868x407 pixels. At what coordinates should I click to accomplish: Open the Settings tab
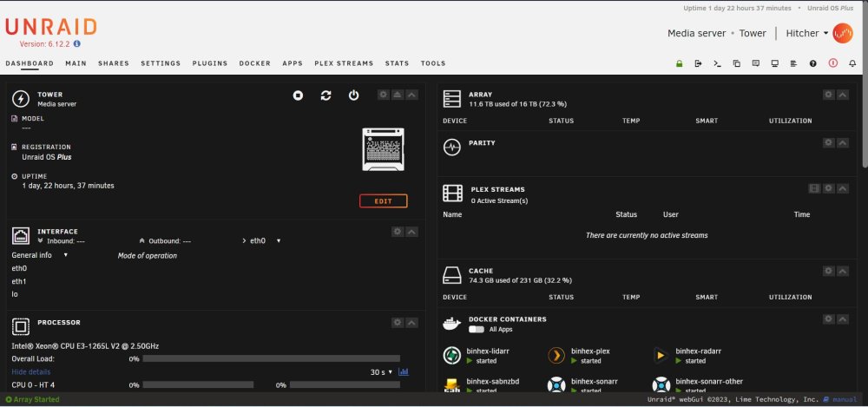click(x=161, y=63)
